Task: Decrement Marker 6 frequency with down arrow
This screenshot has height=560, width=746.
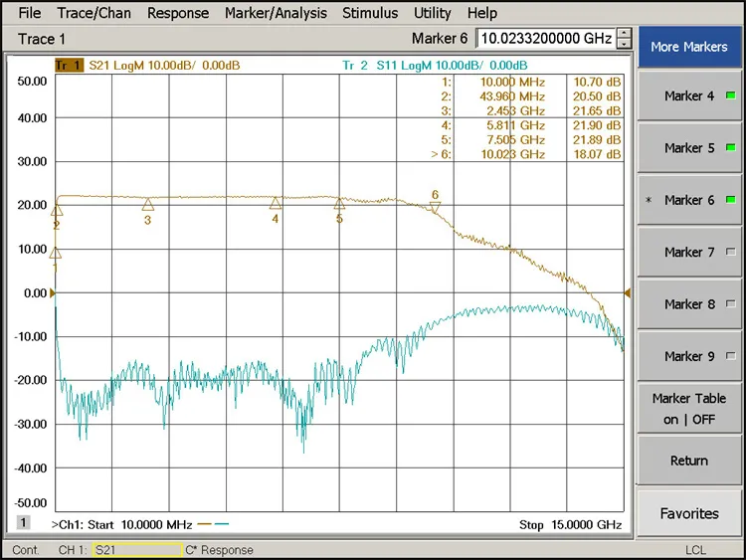Action: tap(625, 44)
